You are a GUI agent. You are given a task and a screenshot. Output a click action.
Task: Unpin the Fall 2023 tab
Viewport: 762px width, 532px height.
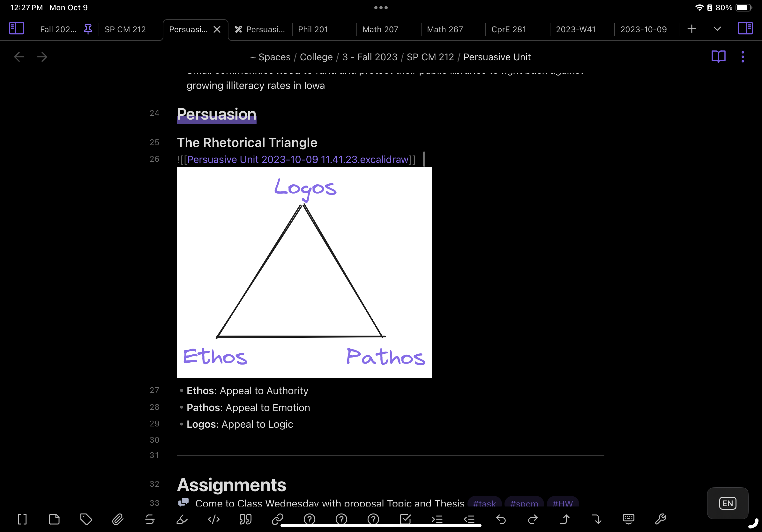pos(87,29)
